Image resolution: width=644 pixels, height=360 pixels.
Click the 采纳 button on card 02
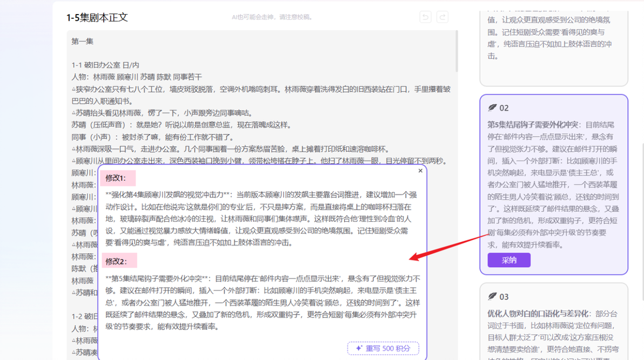point(509,260)
